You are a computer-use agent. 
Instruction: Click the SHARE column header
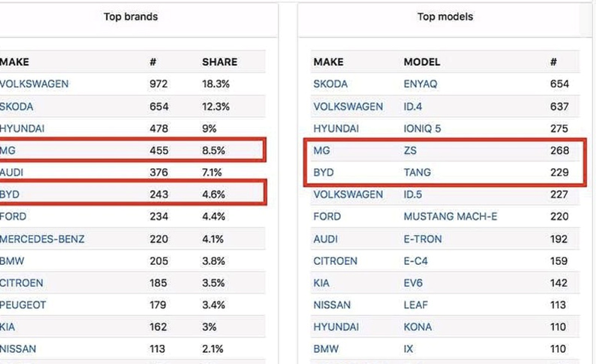pos(219,62)
